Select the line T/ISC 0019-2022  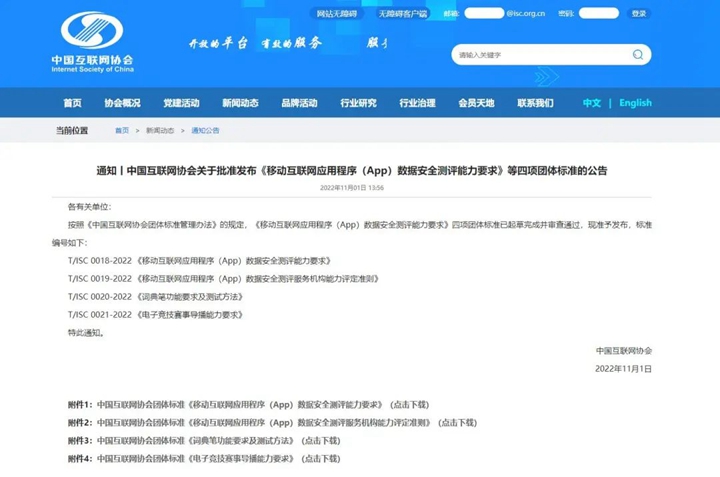223,279
